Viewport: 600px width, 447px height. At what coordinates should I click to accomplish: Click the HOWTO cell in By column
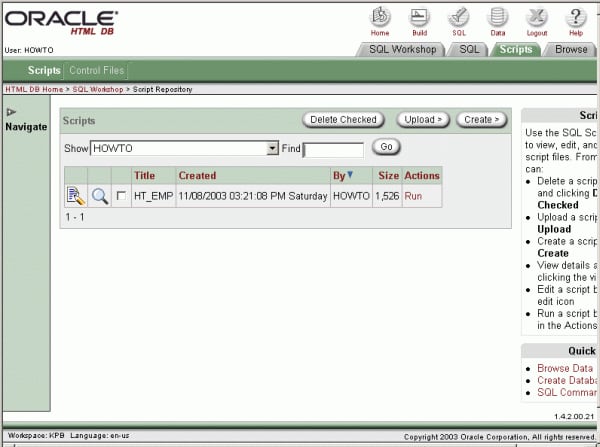(351, 196)
